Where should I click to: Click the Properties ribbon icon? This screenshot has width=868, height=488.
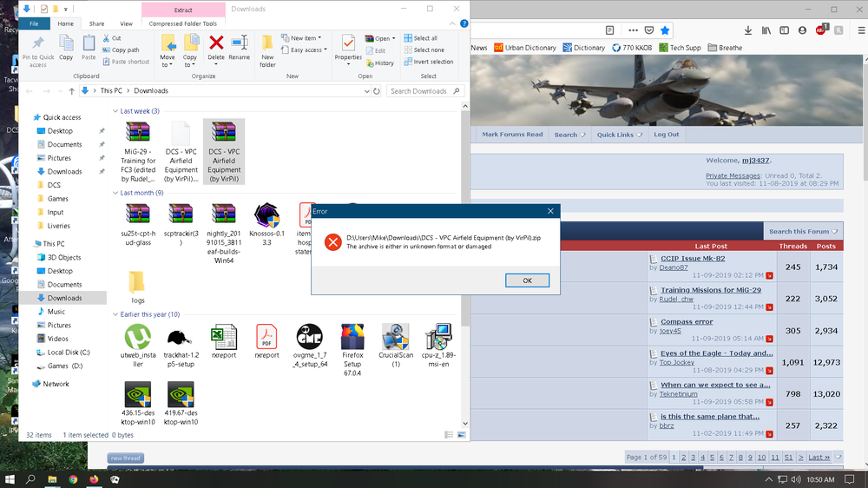348,48
